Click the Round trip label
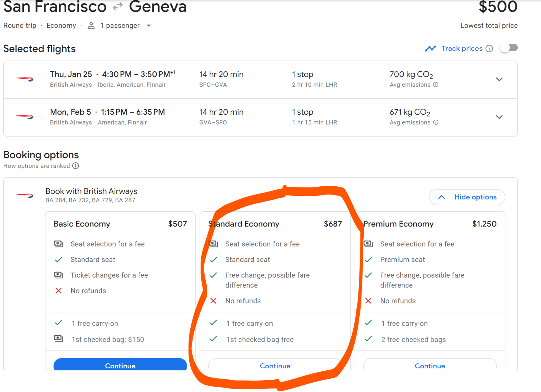The width and height of the screenshot is (541, 392). [20, 26]
